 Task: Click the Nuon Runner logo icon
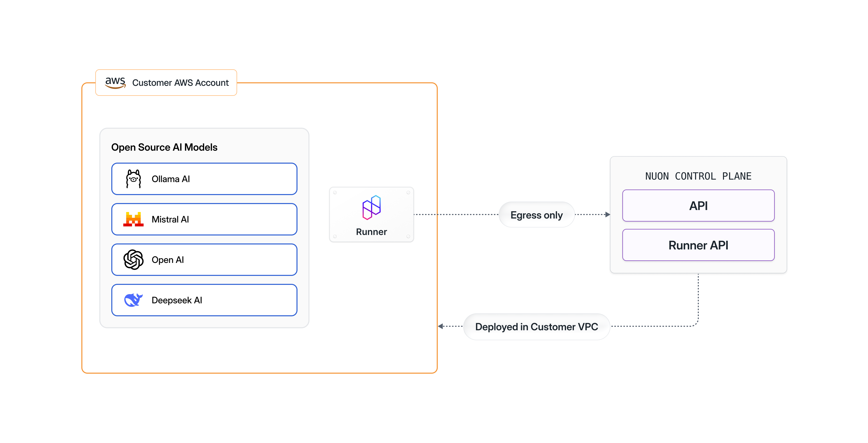pos(371,207)
